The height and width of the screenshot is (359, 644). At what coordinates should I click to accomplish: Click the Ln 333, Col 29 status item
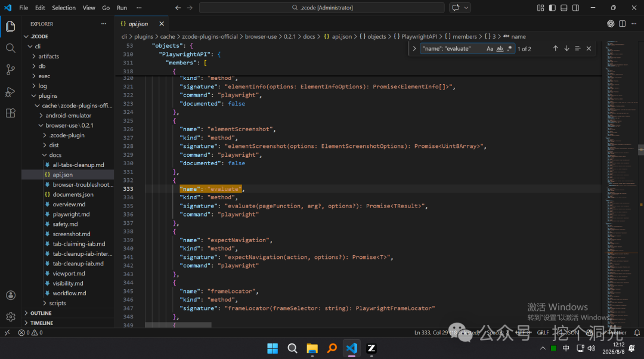pyautogui.click(x=447, y=333)
